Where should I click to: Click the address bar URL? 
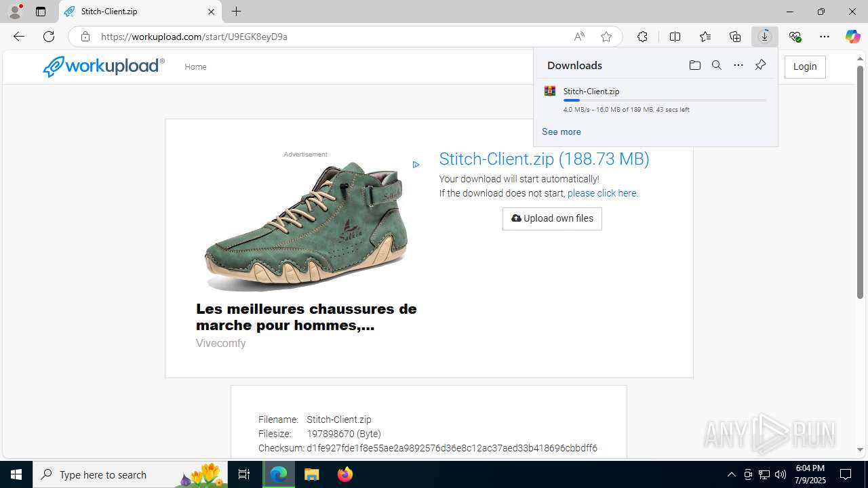coord(194,37)
